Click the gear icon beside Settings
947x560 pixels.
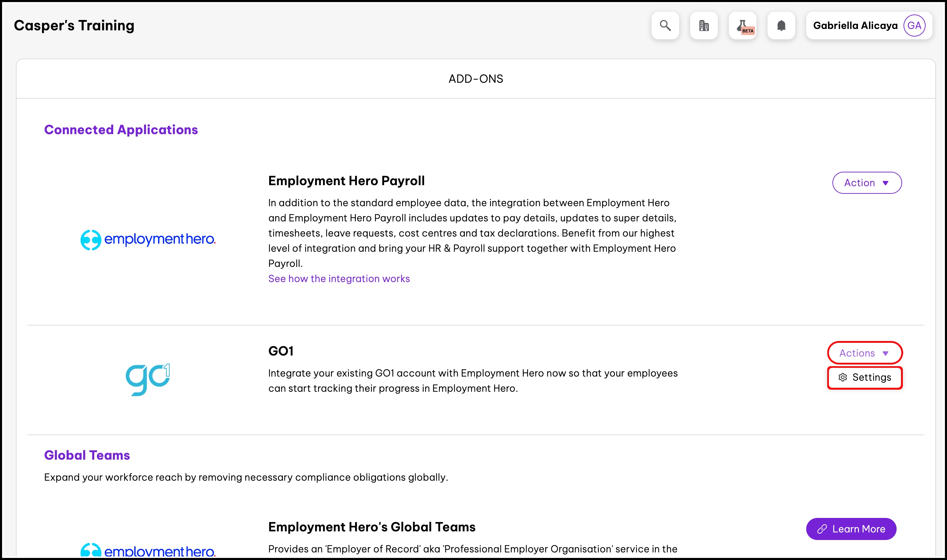point(843,377)
